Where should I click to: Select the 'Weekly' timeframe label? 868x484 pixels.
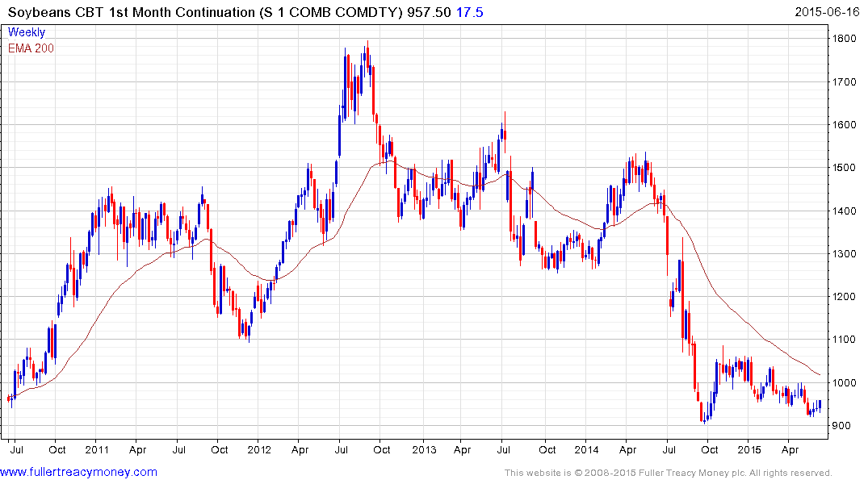[26, 32]
